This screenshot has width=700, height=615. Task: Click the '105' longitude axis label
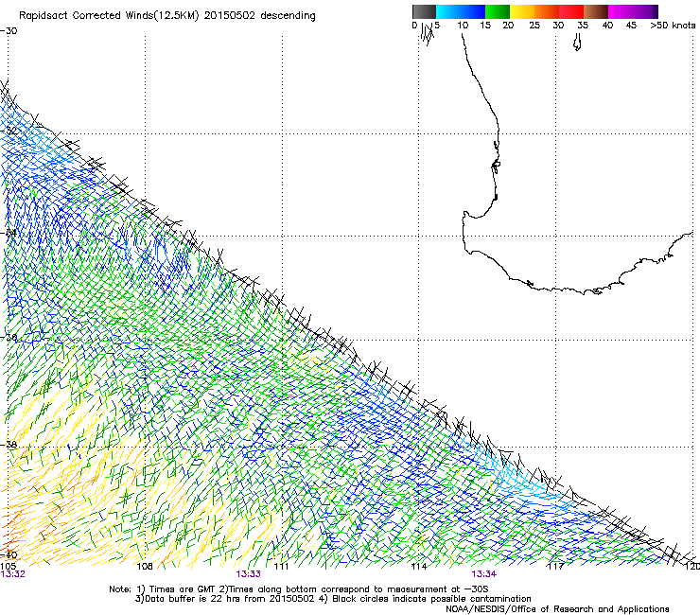coord(8,567)
